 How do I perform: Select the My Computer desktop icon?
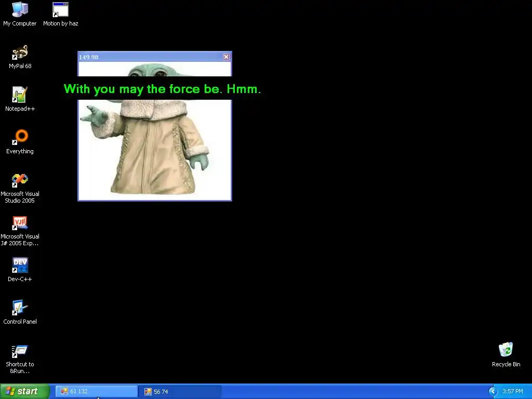[x=20, y=14]
